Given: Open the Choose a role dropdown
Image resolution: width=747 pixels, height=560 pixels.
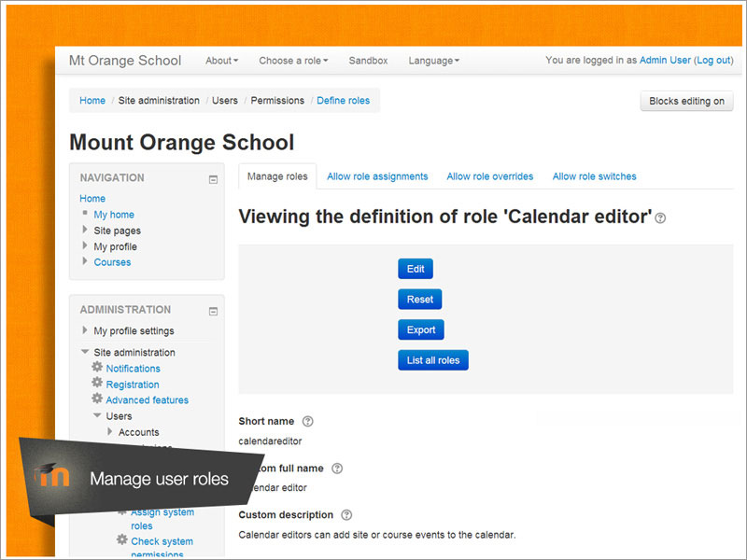Looking at the screenshot, I should [x=293, y=61].
